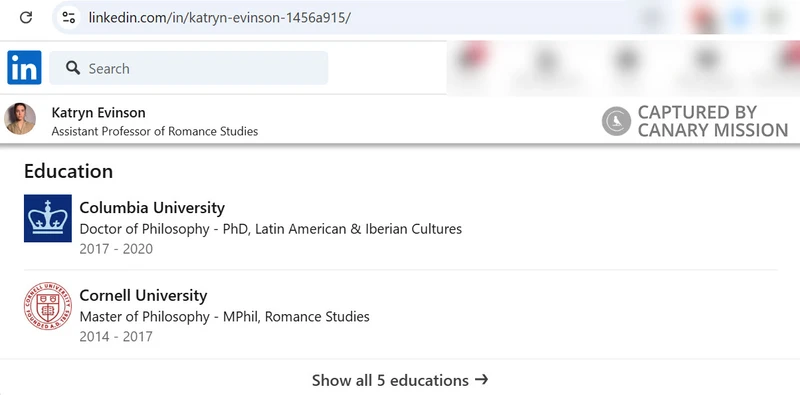800x395 pixels.
Task: Open the Cornell University seal logo
Action: click(47, 306)
